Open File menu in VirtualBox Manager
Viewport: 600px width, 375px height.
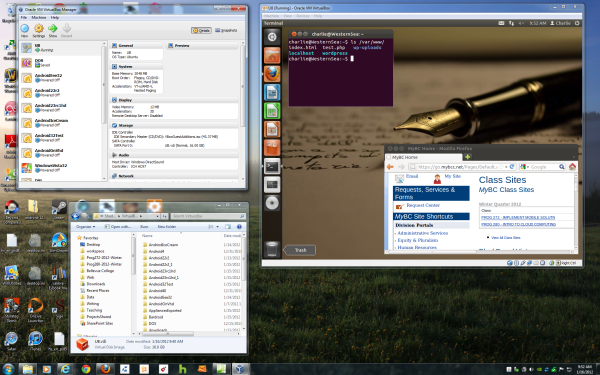pos(24,18)
